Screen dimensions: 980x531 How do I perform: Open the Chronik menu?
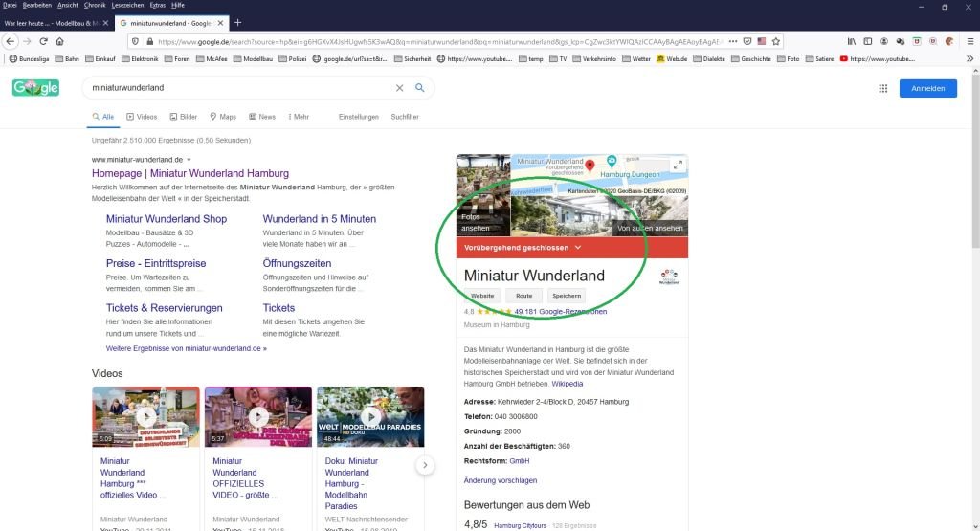(x=95, y=6)
